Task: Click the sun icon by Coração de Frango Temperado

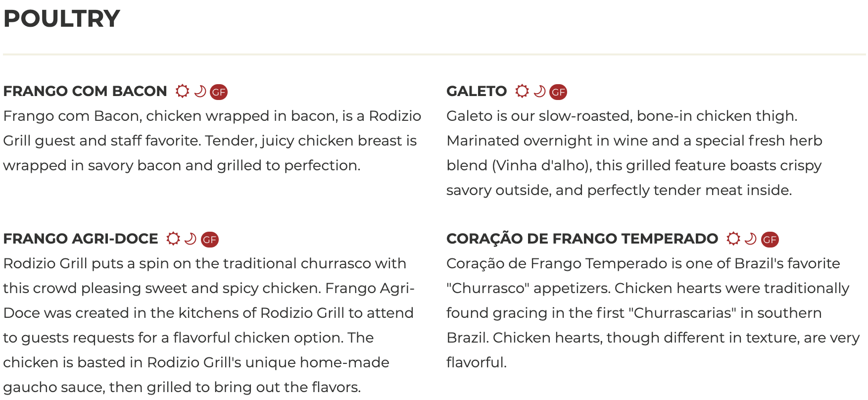Action: point(733,239)
